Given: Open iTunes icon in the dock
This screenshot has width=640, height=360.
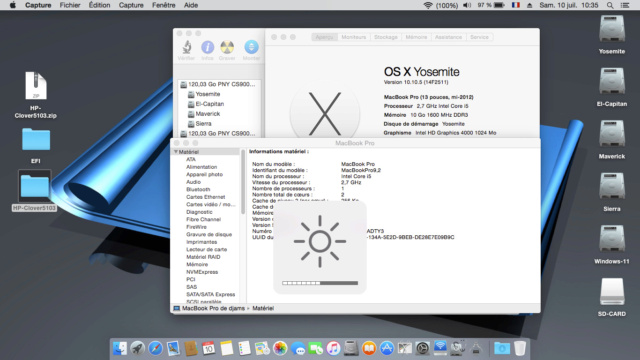Looking at the screenshot, I should tap(333, 348).
